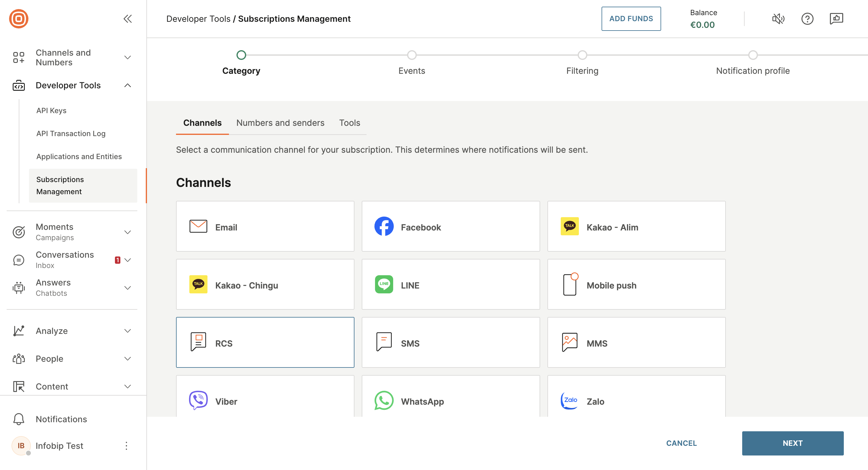Click the Answers chatbot icon
The image size is (868, 470).
pyautogui.click(x=18, y=288)
